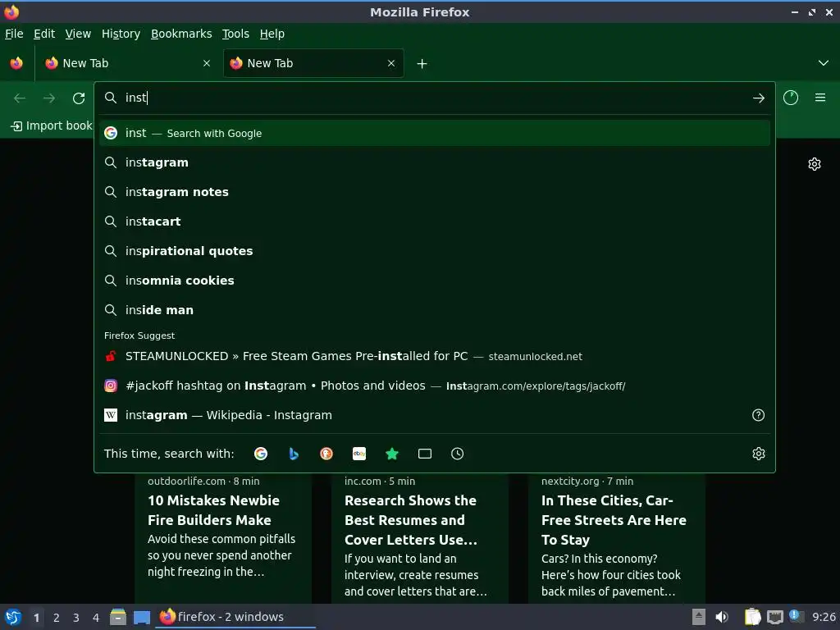The width and height of the screenshot is (840, 630).
Task: Open the Instagram hashtag page suggestion
Action: pyautogui.click(x=435, y=386)
